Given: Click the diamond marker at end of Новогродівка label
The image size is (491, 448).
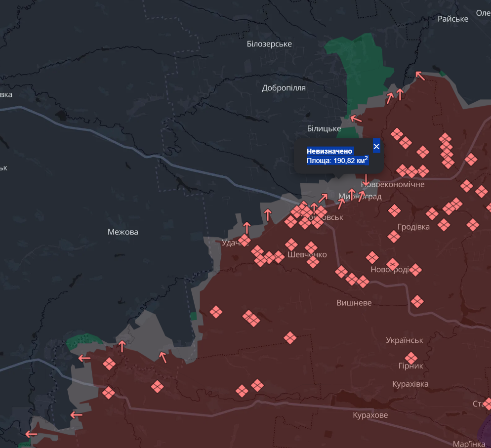Looking at the screenshot, I should [x=415, y=270].
